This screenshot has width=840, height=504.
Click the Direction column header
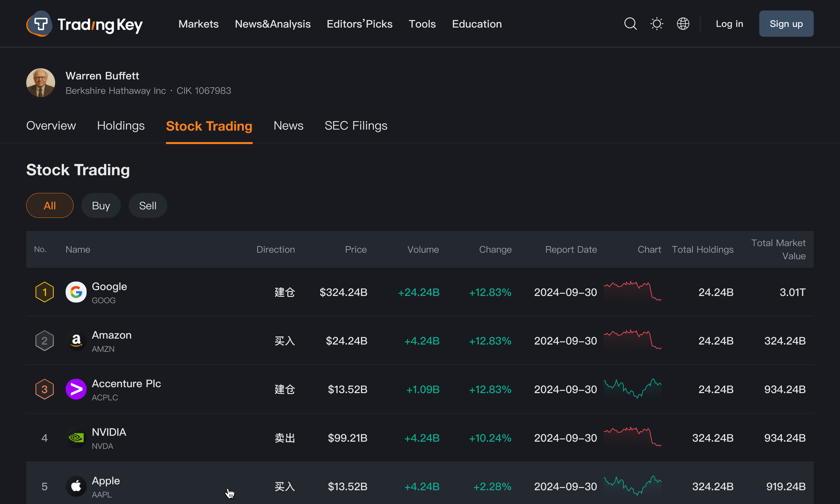point(275,250)
